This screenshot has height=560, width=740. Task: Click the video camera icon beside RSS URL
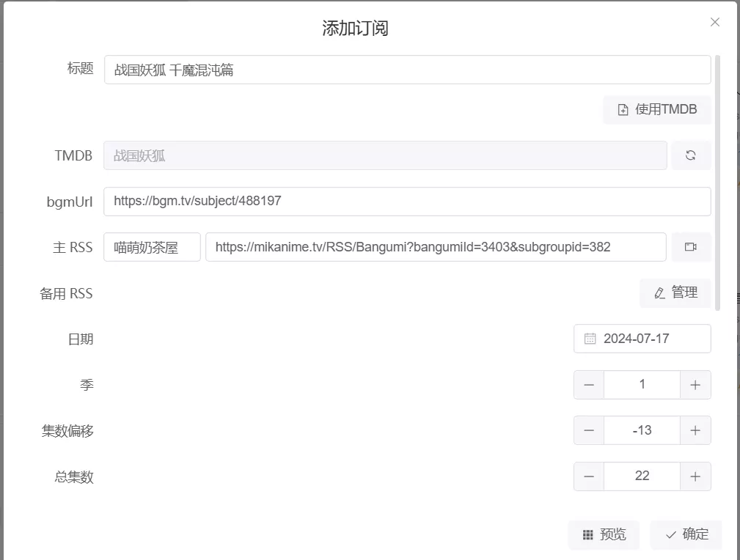click(690, 247)
